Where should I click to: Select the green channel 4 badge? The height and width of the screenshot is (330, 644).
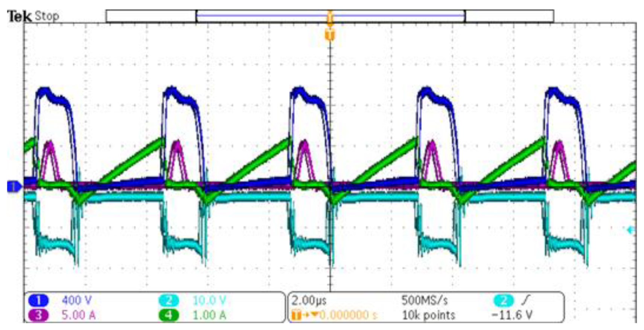click(x=169, y=315)
